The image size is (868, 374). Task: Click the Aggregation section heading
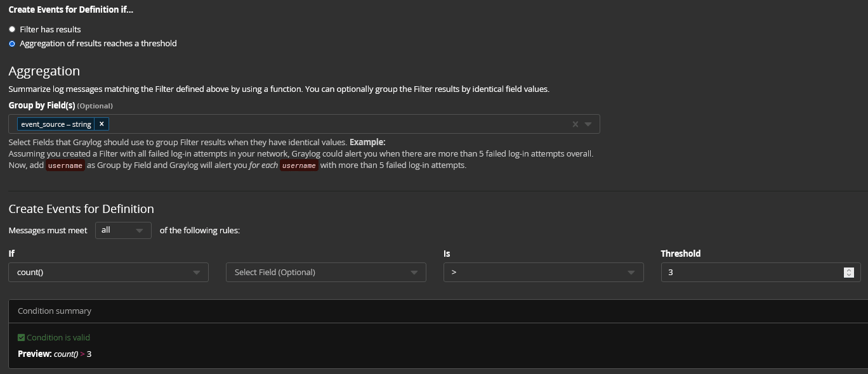(44, 71)
